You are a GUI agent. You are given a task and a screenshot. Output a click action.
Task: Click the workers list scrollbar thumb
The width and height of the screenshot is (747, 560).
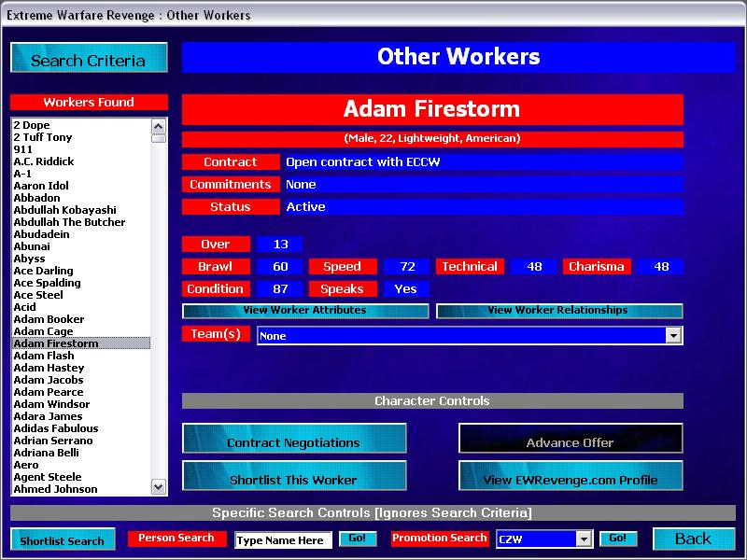click(158, 138)
